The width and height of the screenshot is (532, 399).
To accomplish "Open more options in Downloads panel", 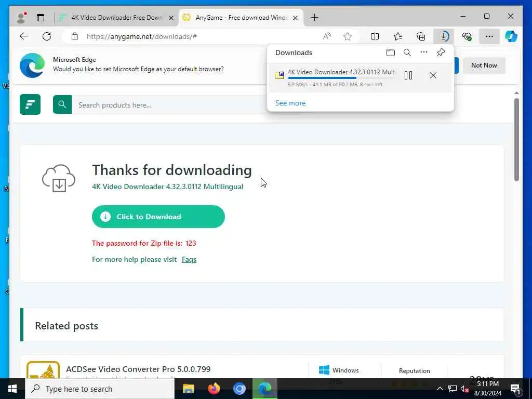I will (x=424, y=52).
